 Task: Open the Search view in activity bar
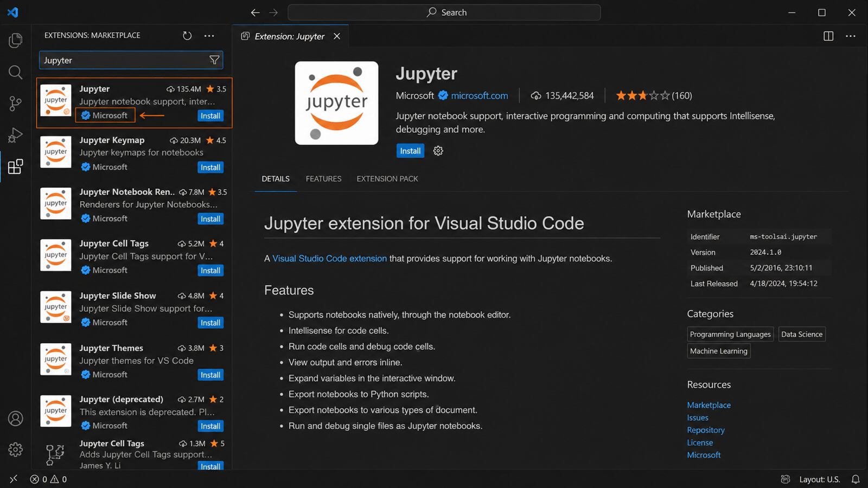coord(16,72)
